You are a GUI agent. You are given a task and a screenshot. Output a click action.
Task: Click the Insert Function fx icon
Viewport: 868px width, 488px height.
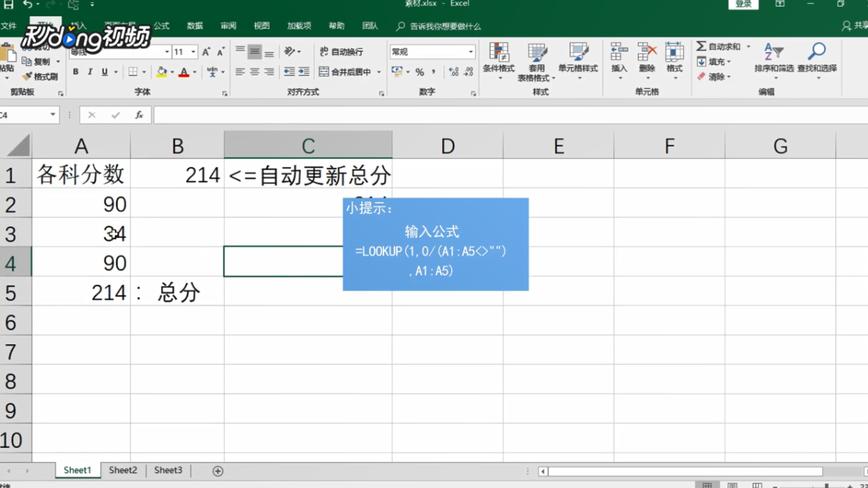[x=139, y=115]
